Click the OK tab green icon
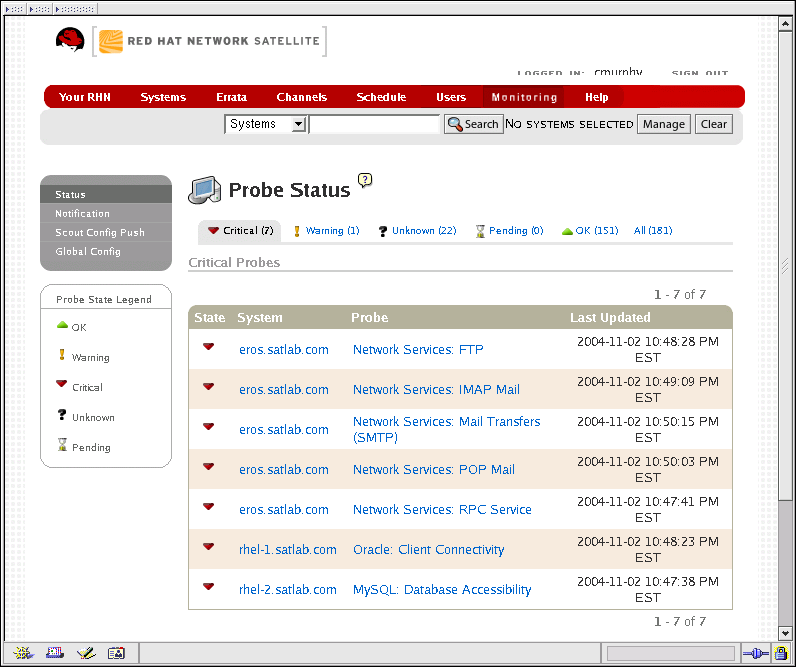This screenshot has width=796, height=667. point(567,231)
